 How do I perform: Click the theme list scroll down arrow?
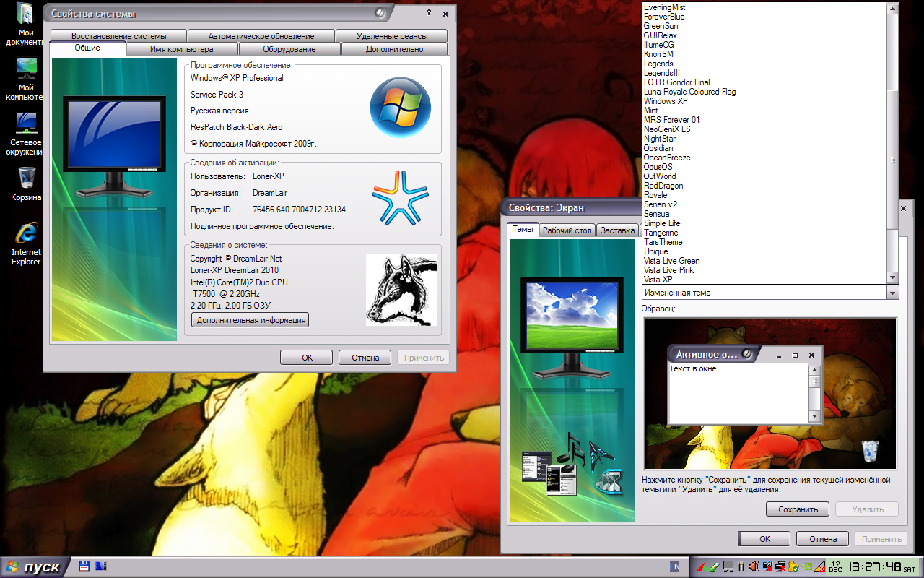click(x=893, y=277)
